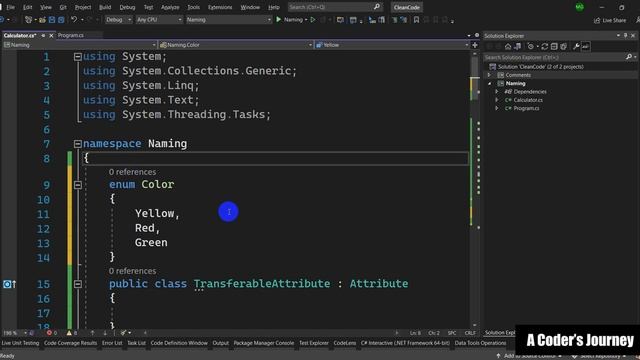Click the user account avatar
Image resolution: width=640 pixels, height=360 pixels.
(x=580, y=7)
